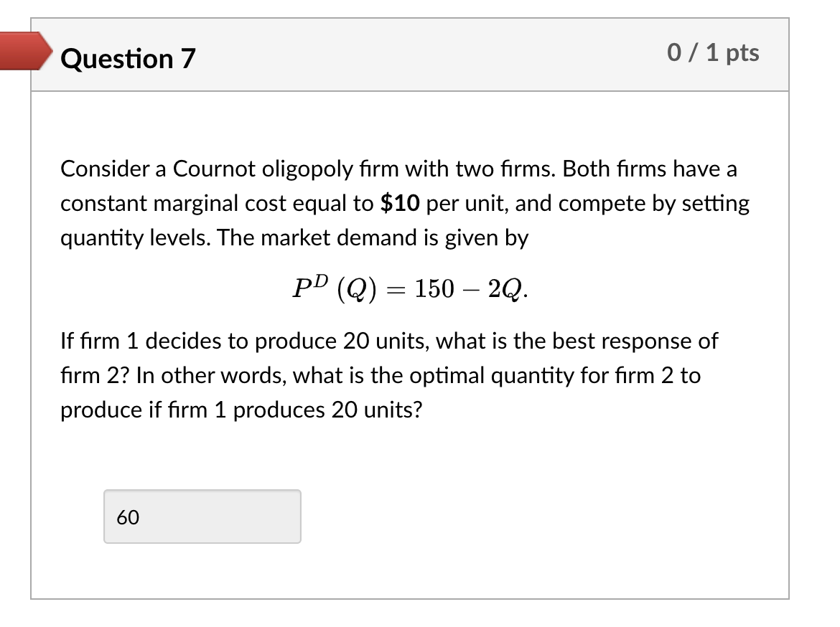
Task: Click the sentence about firm 1 producing 20 units
Action: click(388, 341)
